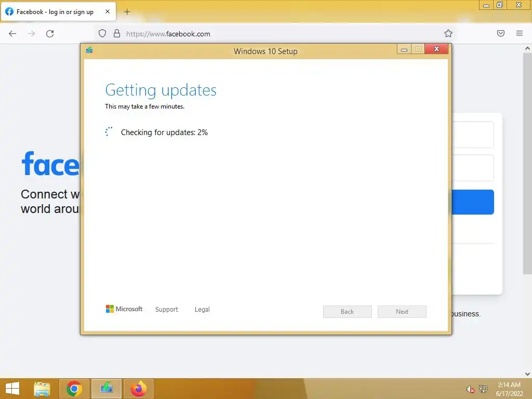Viewport: 532px width, 399px height.
Task: Bookmark this page with the star
Action: click(x=448, y=33)
